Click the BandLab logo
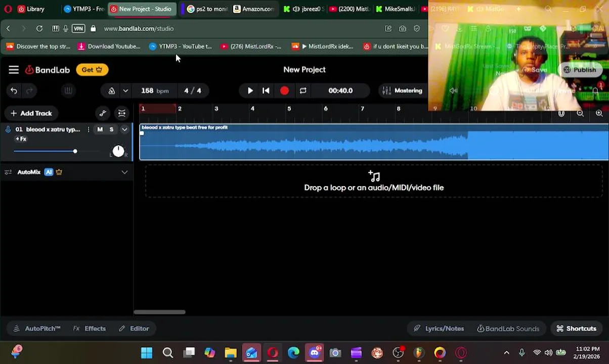 tap(48, 70)
